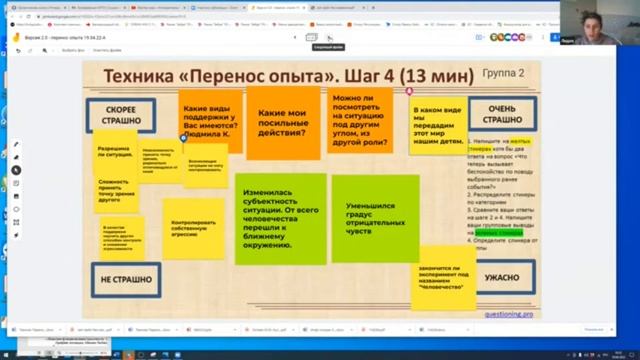Close the downloads bar with X
This screenshot has width=640, height=360.
611,330
